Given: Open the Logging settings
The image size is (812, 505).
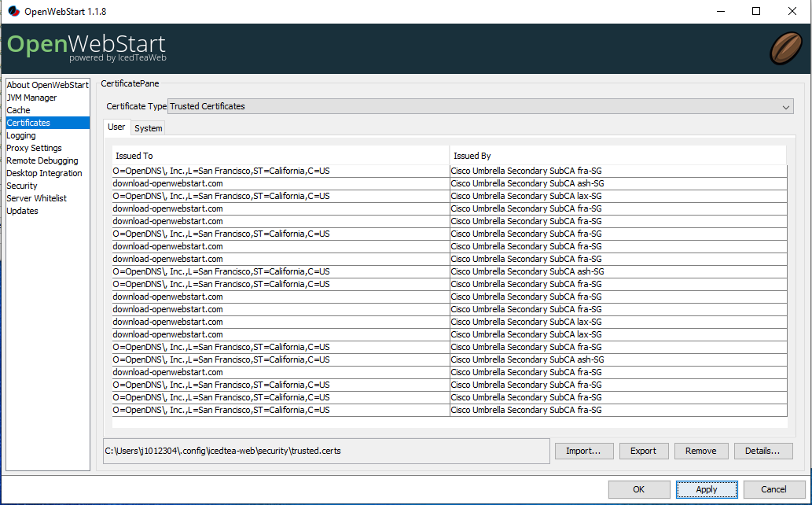Looking at the screenshot, I should point(48,135).
